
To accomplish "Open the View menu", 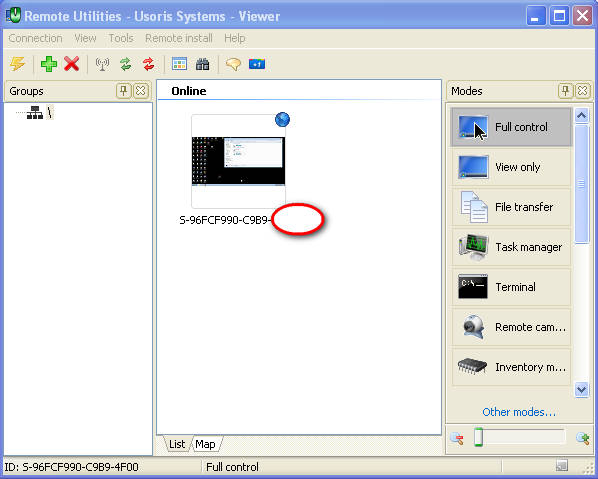I will pos(85,38).
